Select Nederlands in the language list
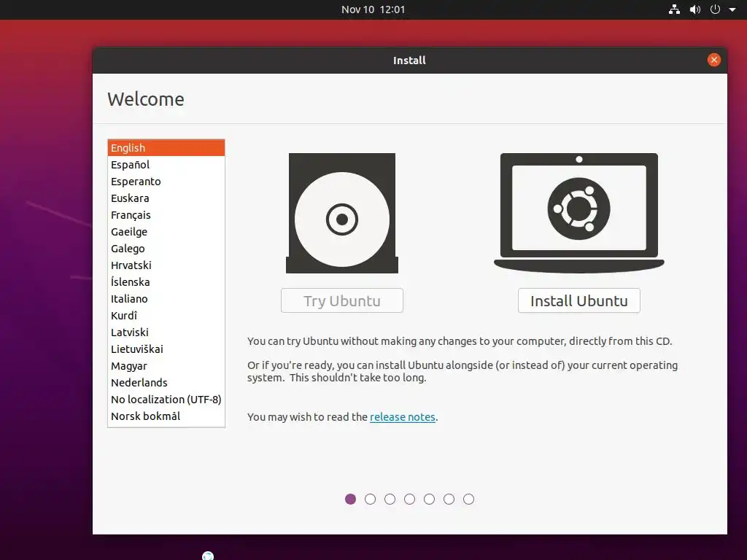Screen dimensions: 747x560 (x=166, y=382)
